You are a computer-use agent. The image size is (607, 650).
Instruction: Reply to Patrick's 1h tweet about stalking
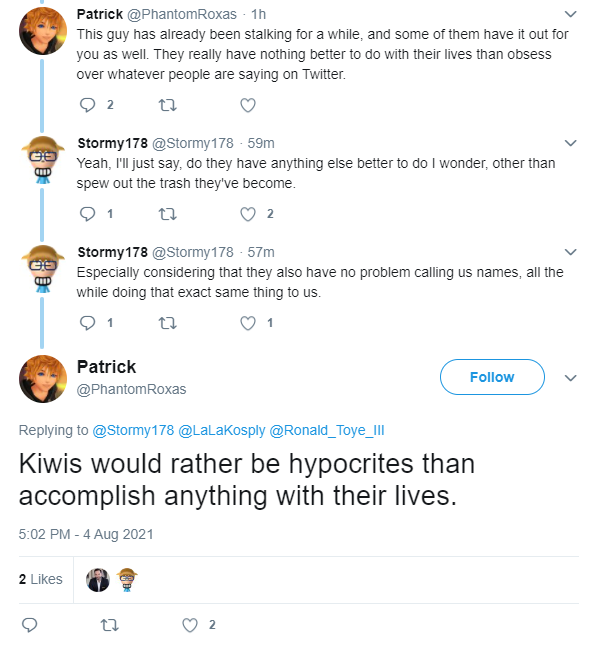(87, 105)
